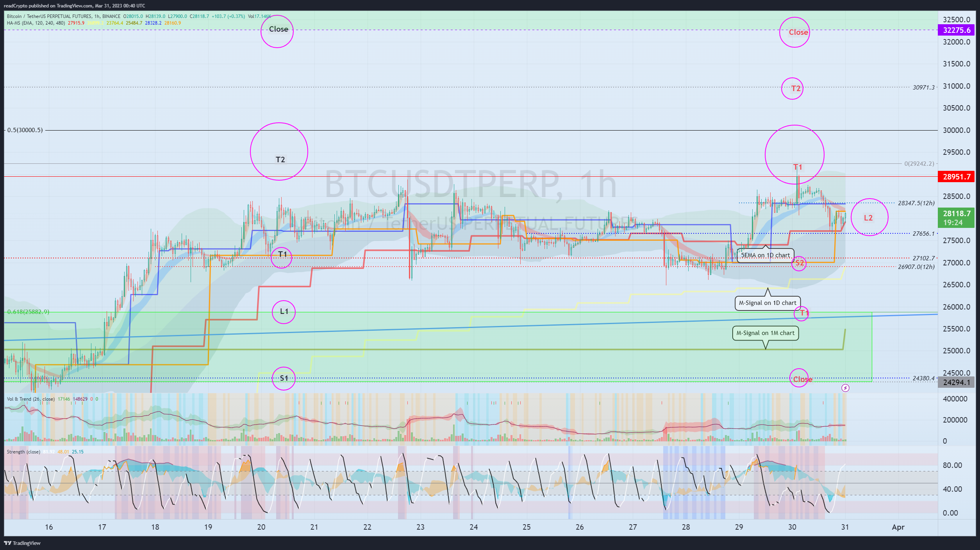Click the 'Apr' label on the date axis
The image size is (980, 550).
point(898,527)
